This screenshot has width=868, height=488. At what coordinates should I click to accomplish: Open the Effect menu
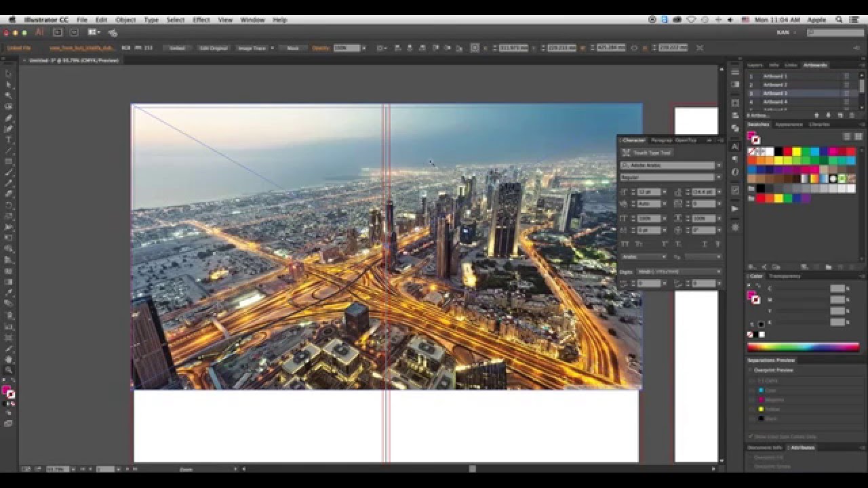click(x=201, y=20)
